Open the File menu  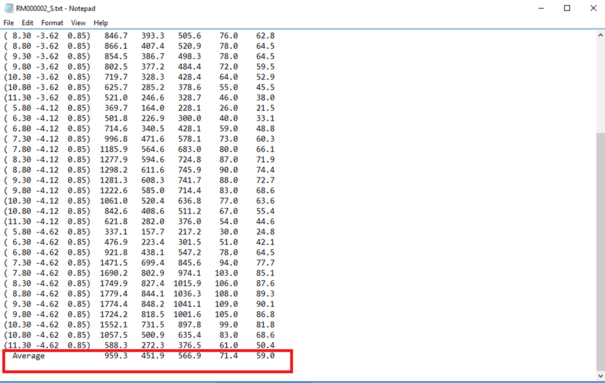[x=8, y=23]
